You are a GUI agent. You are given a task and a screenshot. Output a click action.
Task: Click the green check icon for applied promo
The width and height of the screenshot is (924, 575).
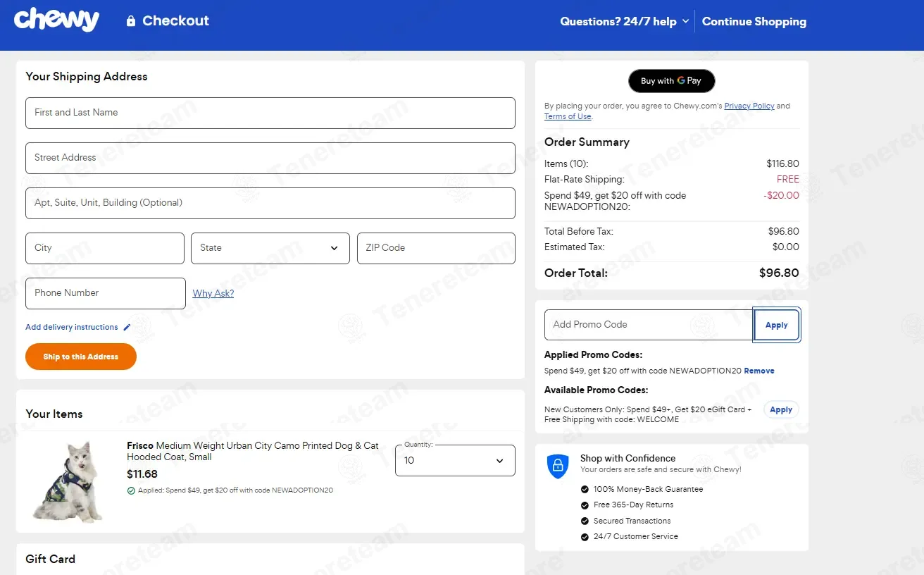[131, 490]
